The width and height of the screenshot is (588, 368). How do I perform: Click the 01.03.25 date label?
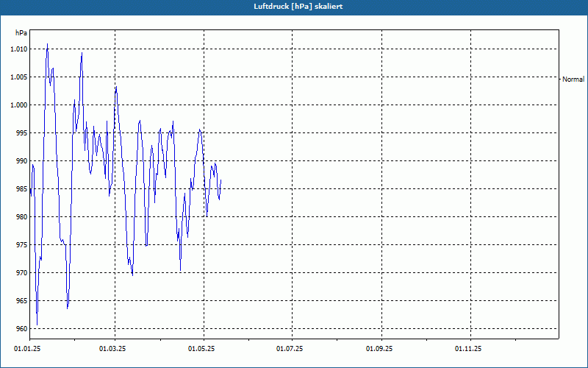[112, 349]
